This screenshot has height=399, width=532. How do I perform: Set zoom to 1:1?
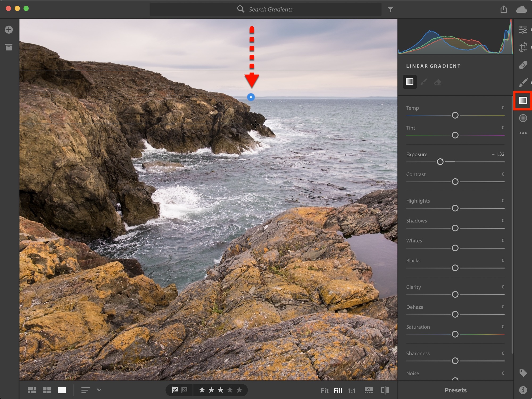352,390
